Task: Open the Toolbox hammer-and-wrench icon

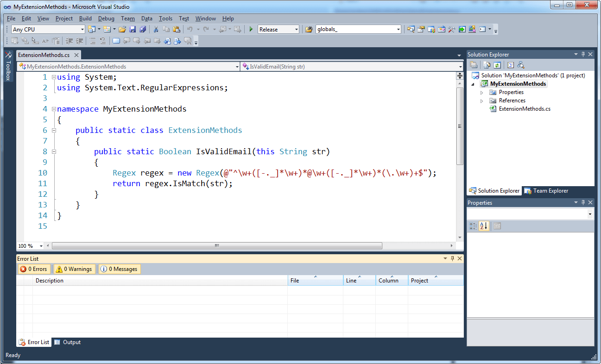Action: tap(452, 29)
